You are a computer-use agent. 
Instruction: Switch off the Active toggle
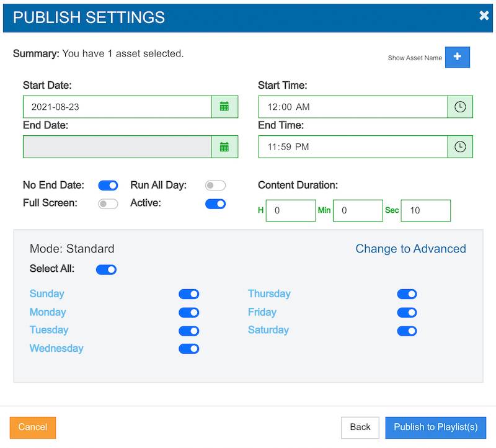(215, 204)
